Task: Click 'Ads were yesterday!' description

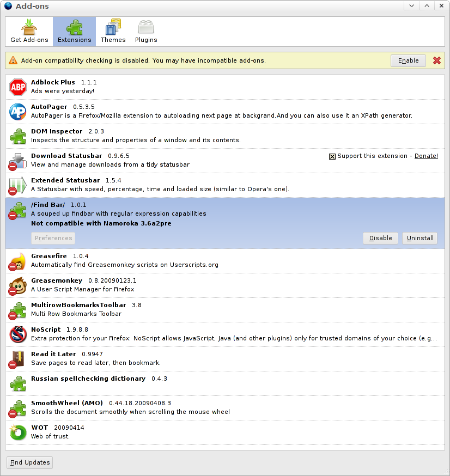Action: [63, 91]
